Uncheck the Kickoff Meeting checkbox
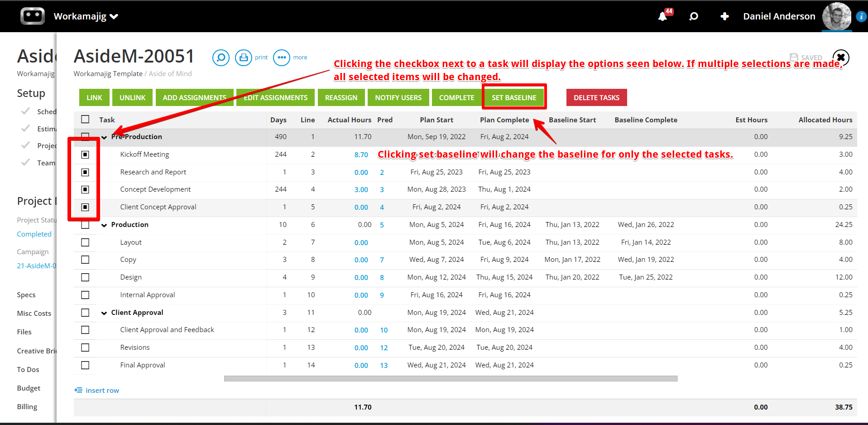 coord(85,155)
